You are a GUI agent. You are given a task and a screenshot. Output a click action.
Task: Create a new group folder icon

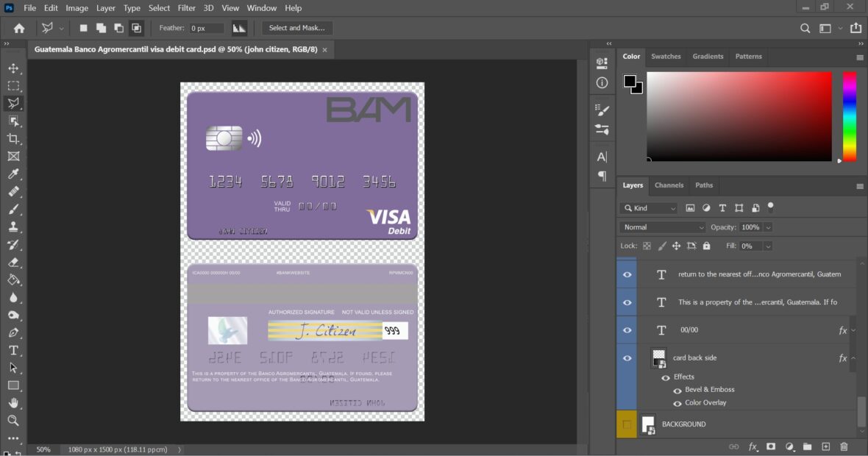click(x=807, y=446)
